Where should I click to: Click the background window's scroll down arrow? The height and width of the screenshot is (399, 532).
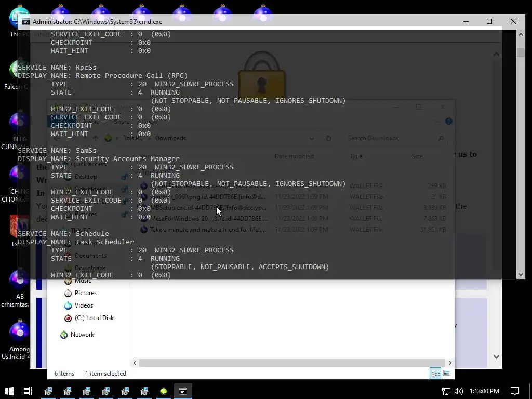[x=496, y=356]
